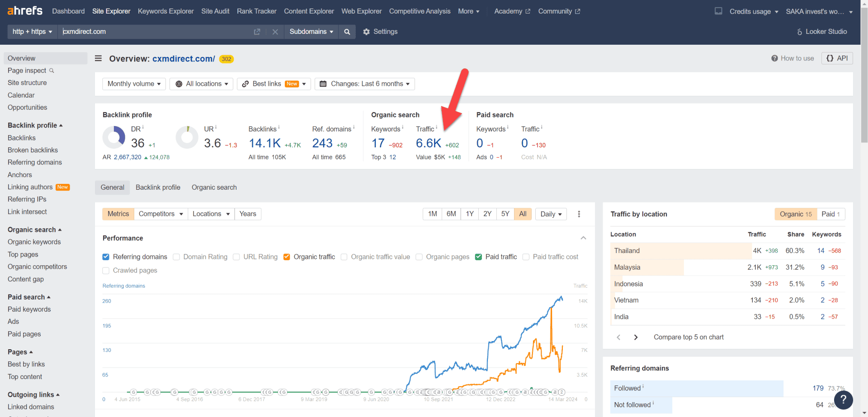The width and height of the screenshot is (868, 417).
Task: Click the DR donut chart
Action: tap(114, 137)
